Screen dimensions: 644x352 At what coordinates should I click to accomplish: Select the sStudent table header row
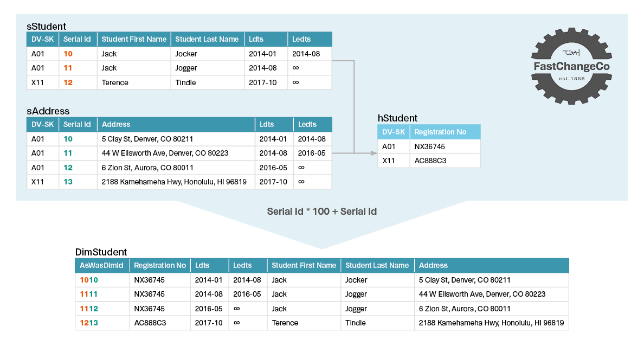click(x=179, y=39)
